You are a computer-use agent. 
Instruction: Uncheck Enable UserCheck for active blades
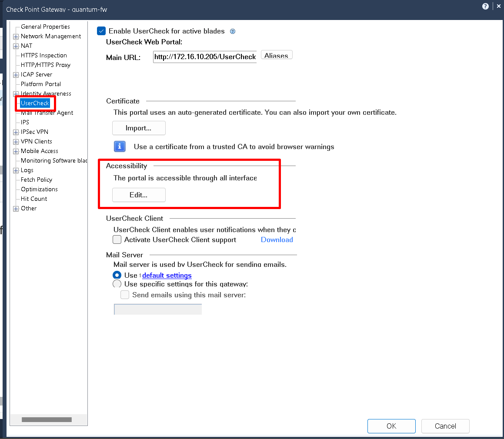[101, 31]
